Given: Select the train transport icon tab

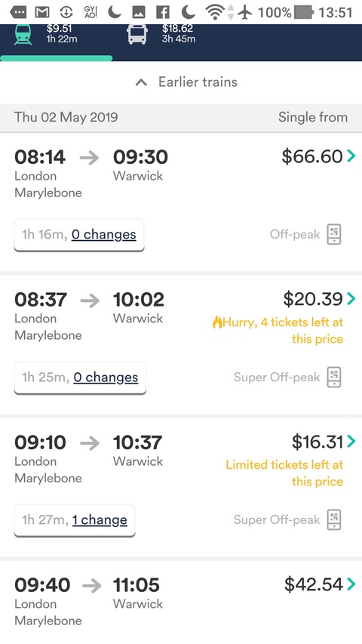Looking at the screenshot, I should 23,35.
